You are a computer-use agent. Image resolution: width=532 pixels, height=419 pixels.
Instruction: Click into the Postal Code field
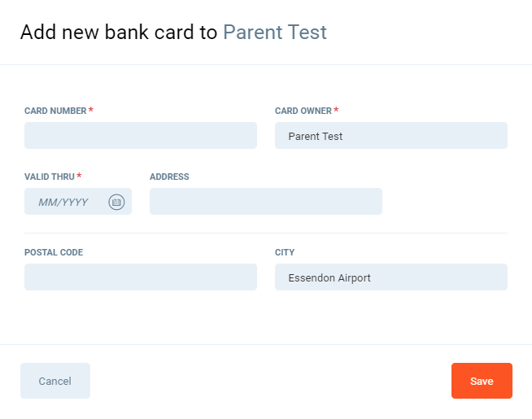tap(140, 277)
